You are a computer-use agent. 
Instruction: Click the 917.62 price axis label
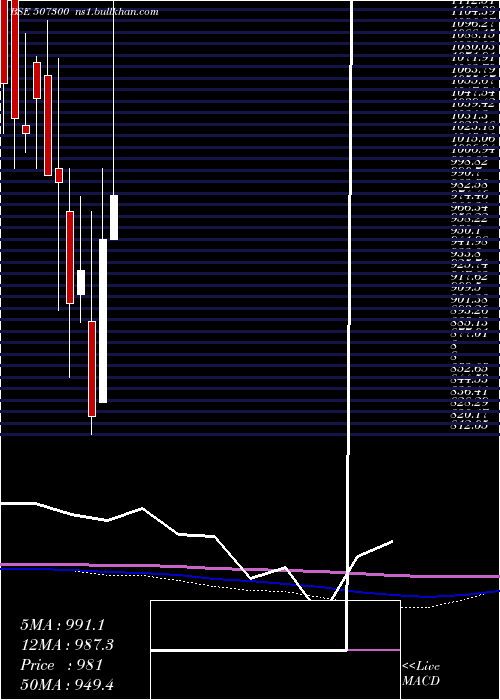coord(470,277)
